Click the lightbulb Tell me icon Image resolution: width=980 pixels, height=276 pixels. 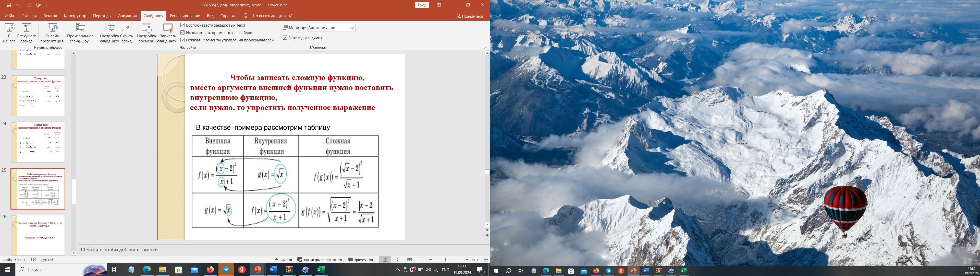point(245,16)
